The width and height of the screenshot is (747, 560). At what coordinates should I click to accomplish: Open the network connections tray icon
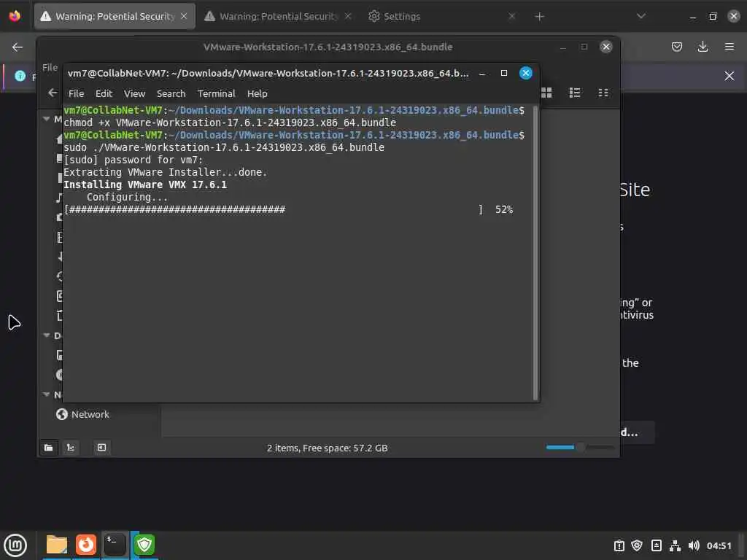click(x=675, y=545)
